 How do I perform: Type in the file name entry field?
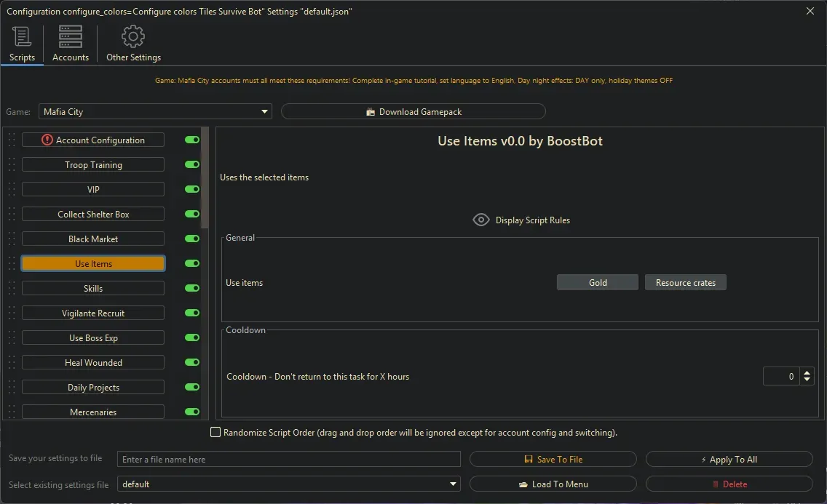tap(288, 459)
